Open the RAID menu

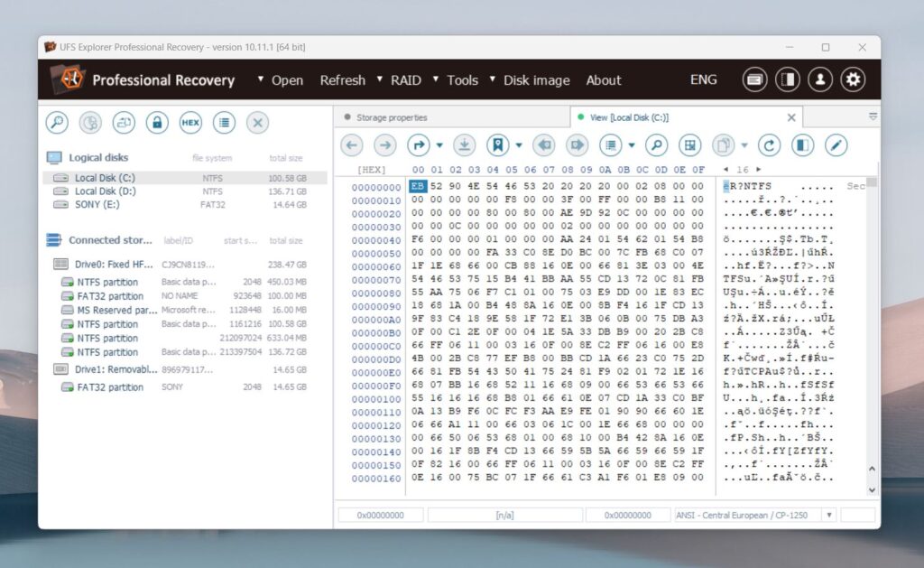[x=405, y=79]
